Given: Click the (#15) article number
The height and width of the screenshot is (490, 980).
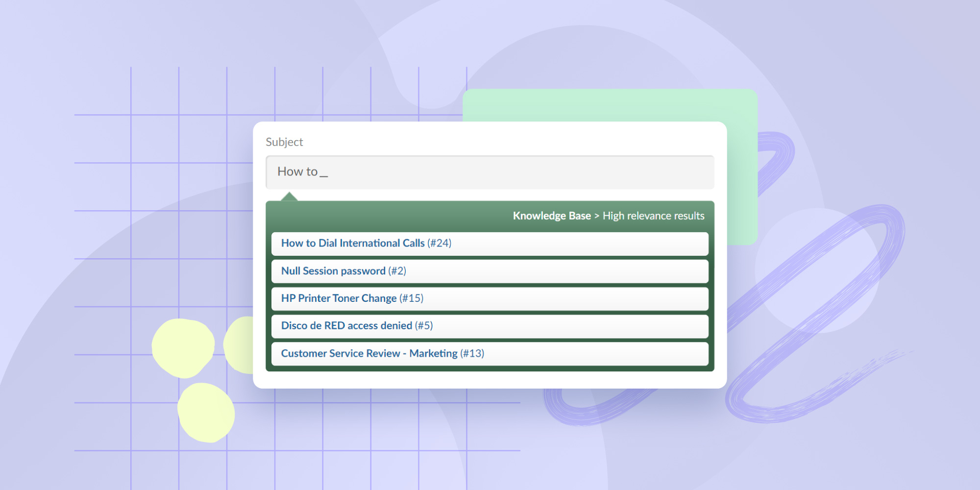Looking at the screenshot, I should [x=411, y=298].
